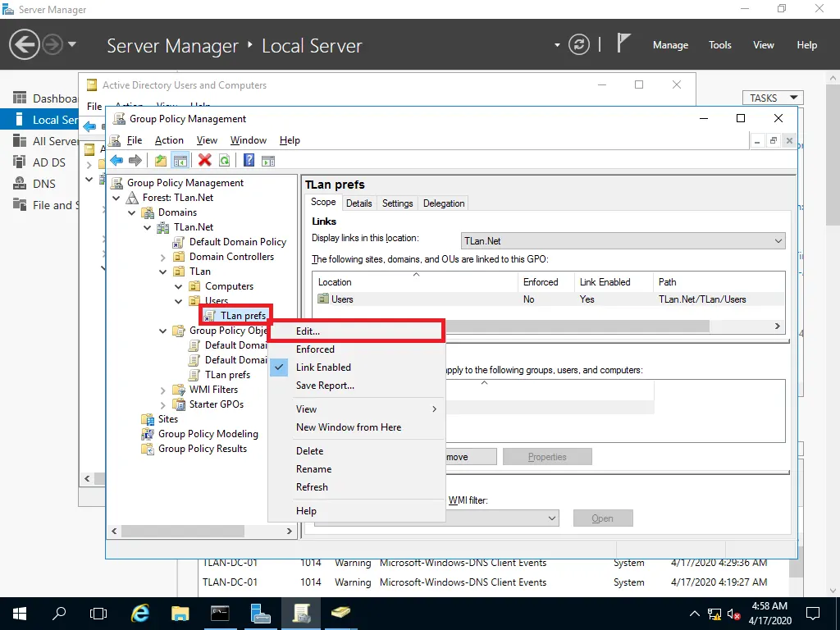Open the Manage menu in Server Manager

pyautogui.click(x=670, y=45)
